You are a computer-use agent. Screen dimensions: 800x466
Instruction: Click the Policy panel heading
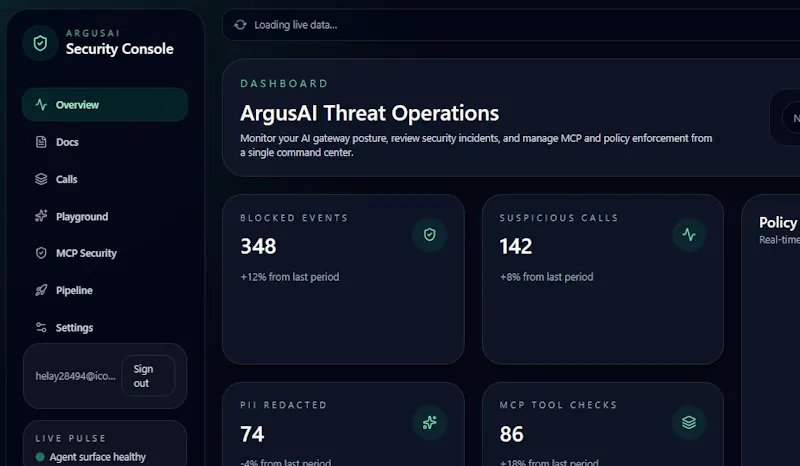pyautogui.click(x=778, y=223)
